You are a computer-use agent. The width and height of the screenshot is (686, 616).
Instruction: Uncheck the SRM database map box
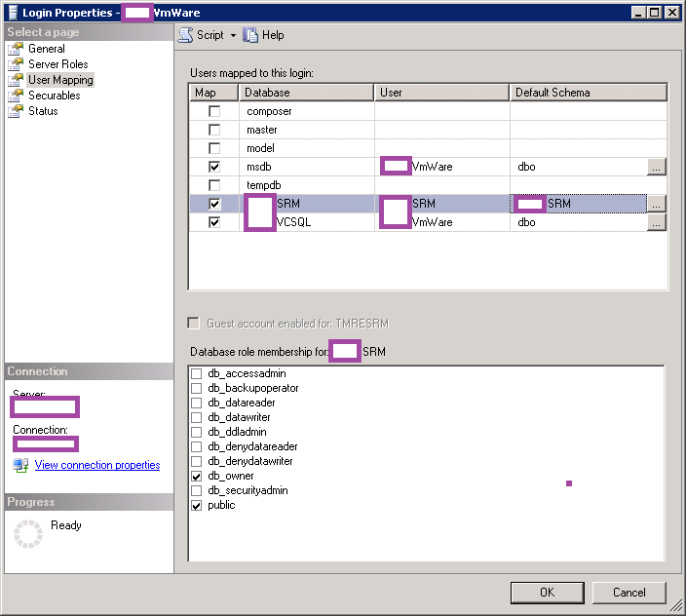[x=214, y=204]
